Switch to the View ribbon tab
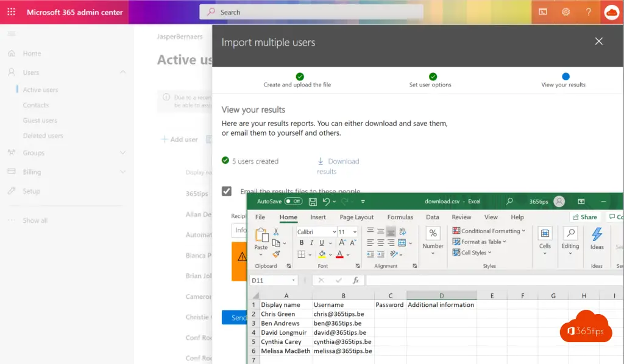The image size is (624, 364). (491, 217)
